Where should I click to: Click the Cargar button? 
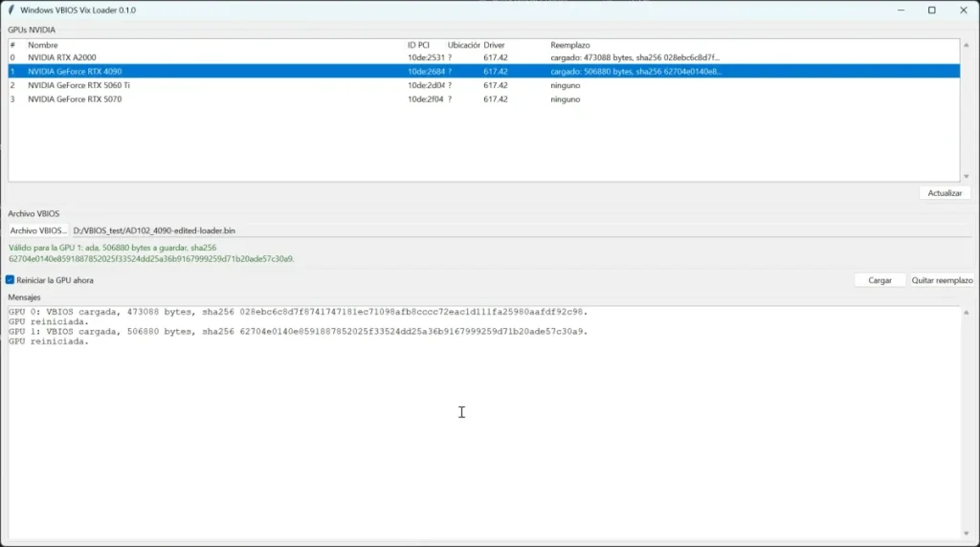pos(880,280)
